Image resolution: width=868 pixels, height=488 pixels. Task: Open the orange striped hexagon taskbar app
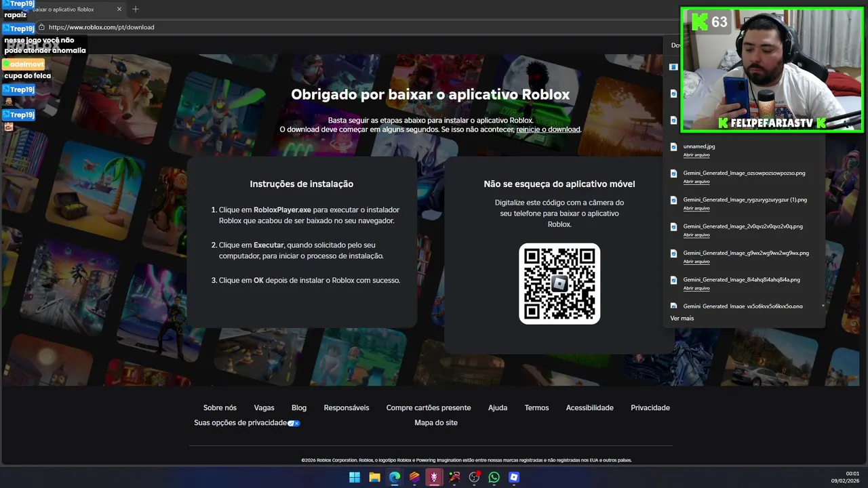(414, 477)
